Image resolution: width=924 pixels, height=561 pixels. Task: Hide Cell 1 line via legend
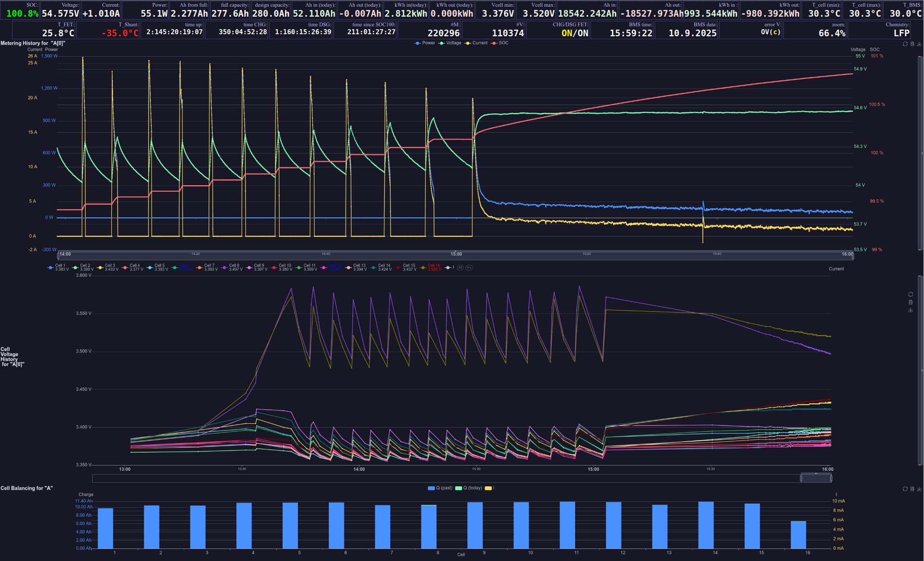tap(57, 267)
